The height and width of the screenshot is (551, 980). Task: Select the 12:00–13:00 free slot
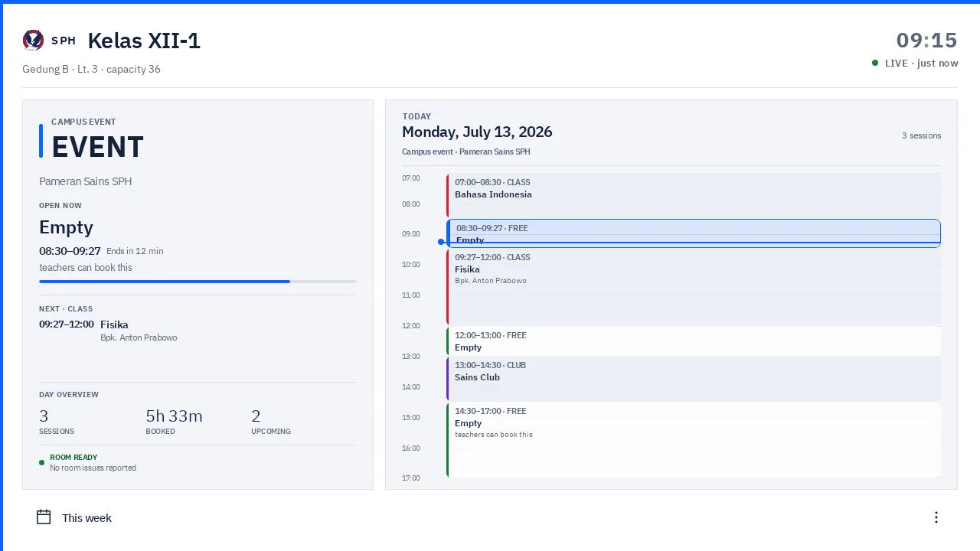pos(694,341)
